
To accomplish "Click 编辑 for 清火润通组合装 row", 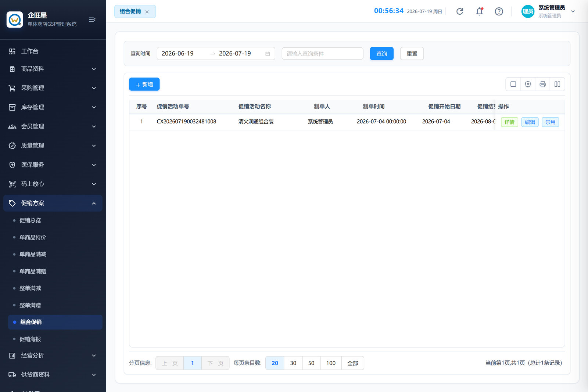I will [x=530, y=122].
